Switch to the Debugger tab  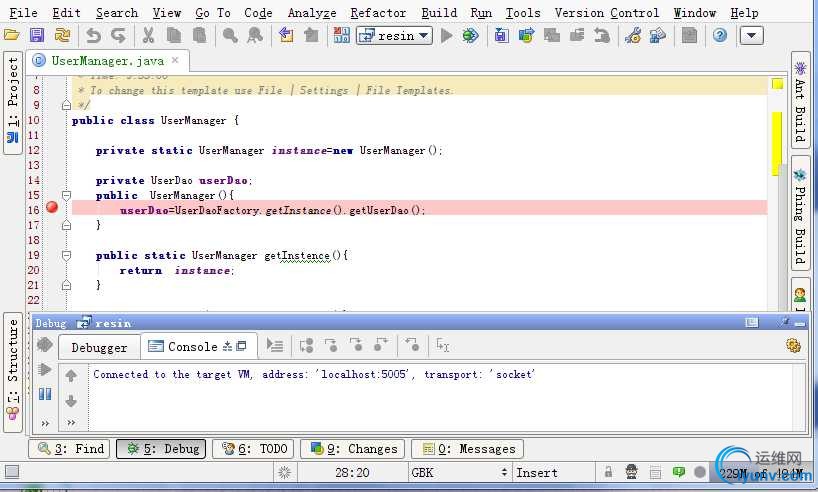(99, 347)
